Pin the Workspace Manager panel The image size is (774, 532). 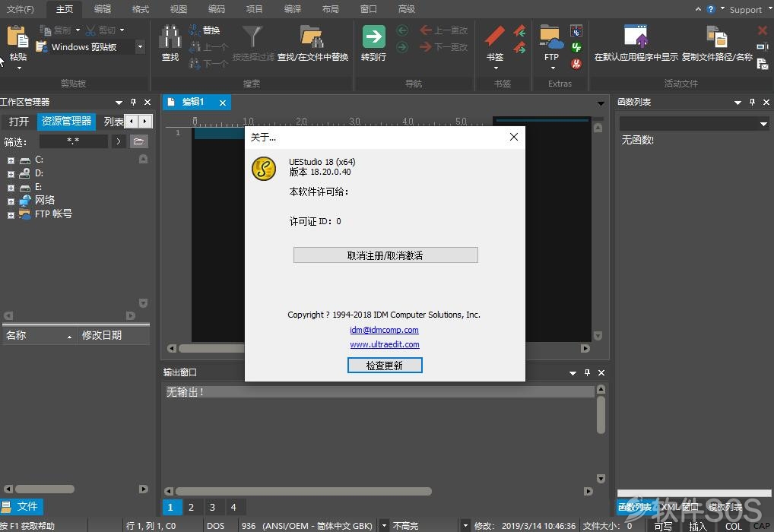[133, 102]
